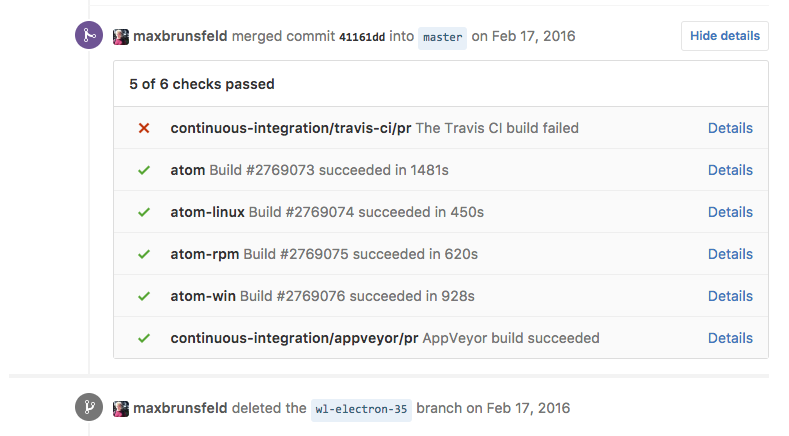Open Details for atom-linux build
This screenshot has height=436, width=789.
pyautogui.click(x=730, y=212)
